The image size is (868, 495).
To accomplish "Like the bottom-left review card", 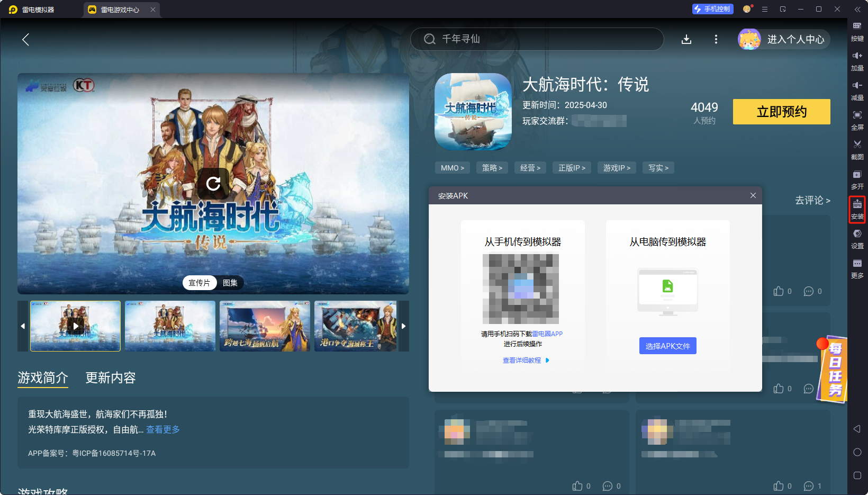I will pyautogui.click(x=577, y=486).
